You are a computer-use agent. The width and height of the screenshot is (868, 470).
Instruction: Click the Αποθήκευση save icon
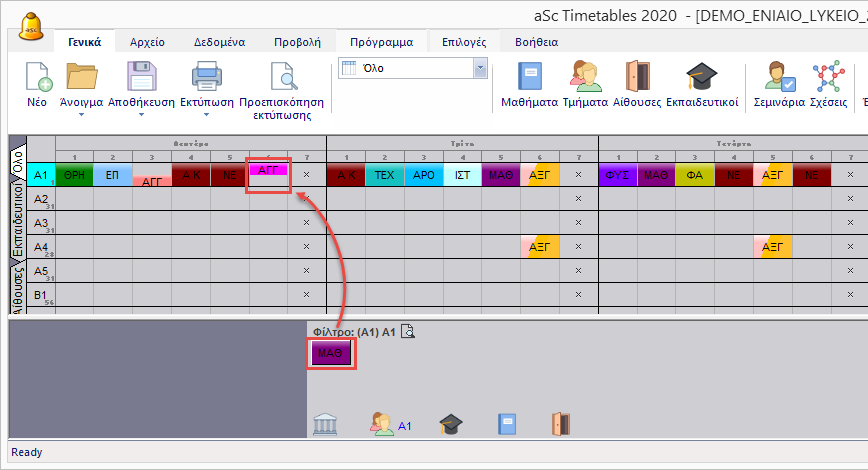coord(141,78)
